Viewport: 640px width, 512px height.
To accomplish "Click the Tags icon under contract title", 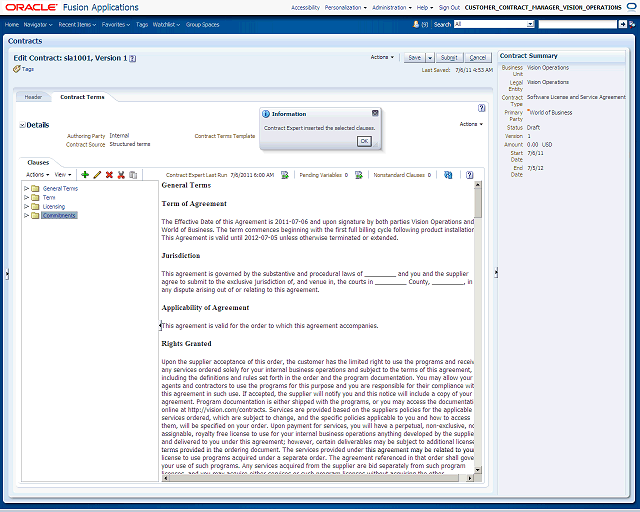I will pos(17,69).
